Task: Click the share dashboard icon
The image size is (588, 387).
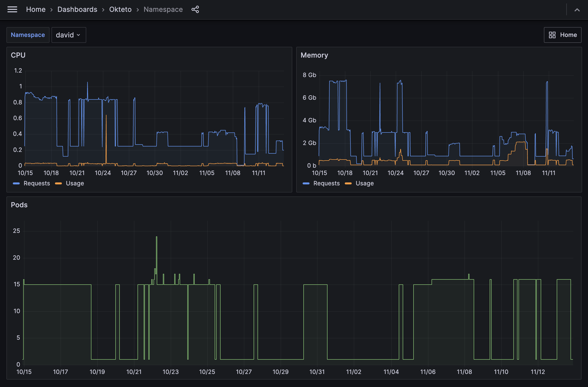Action: [x=195, y=9]
